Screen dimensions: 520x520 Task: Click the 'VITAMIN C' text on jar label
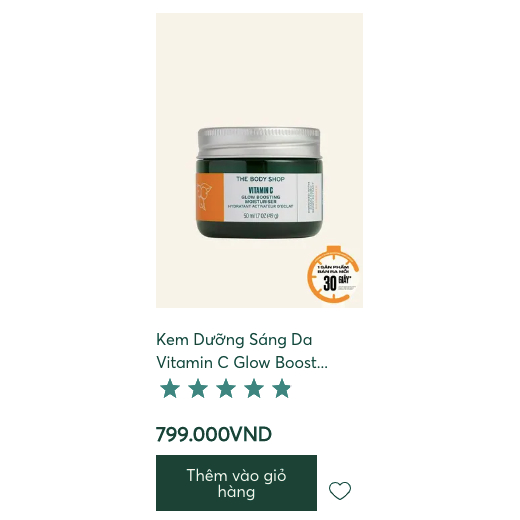(261, 190)
